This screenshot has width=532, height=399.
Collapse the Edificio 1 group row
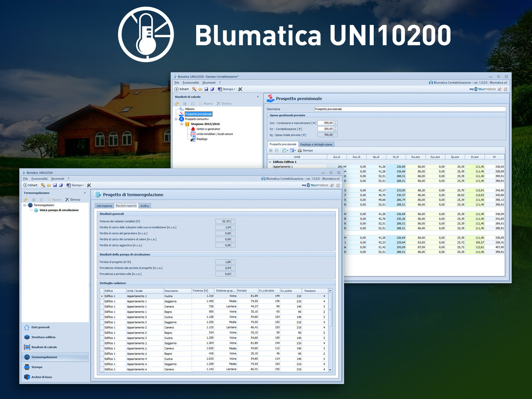(270, 162)
